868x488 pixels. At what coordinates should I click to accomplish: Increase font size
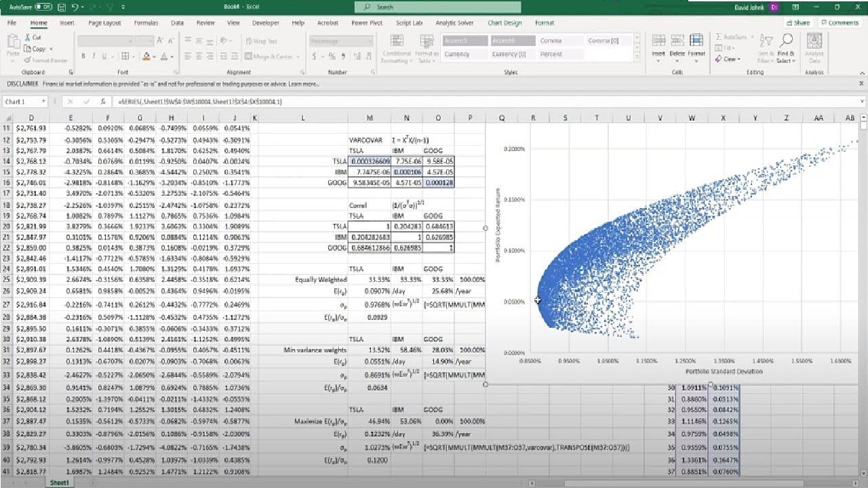(x=161, y=41)
